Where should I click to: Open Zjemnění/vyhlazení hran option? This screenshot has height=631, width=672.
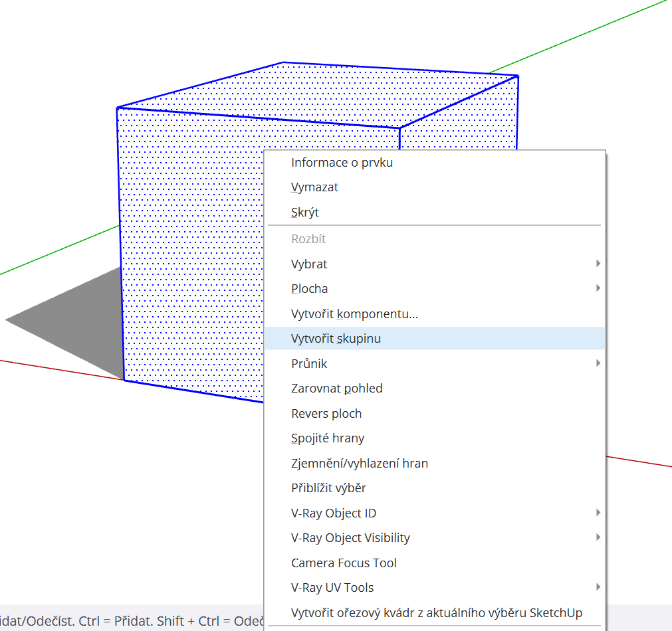click(x=360, y=463)
